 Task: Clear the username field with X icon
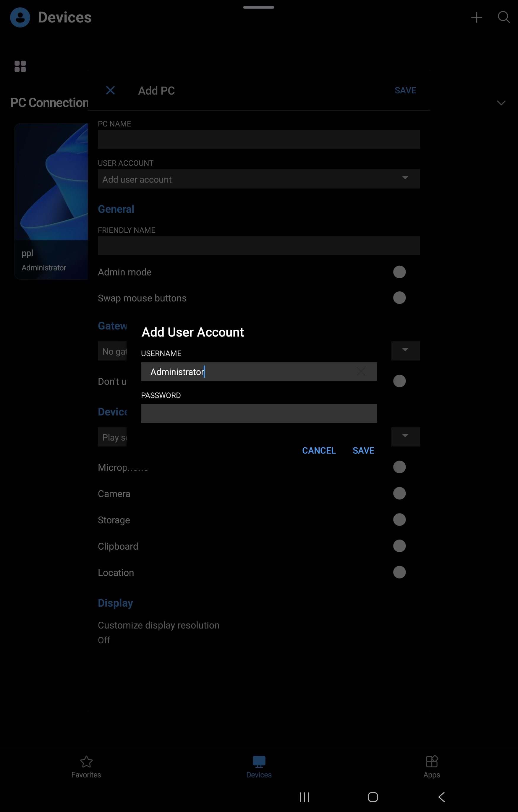[x=361, y=372]
